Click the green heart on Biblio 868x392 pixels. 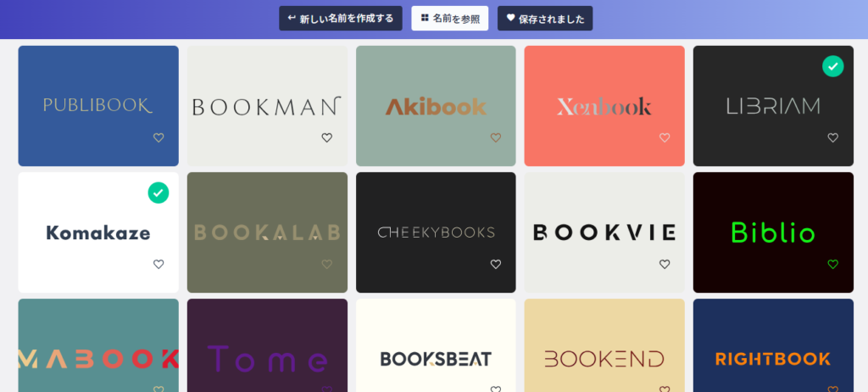(x=833, y=265)
